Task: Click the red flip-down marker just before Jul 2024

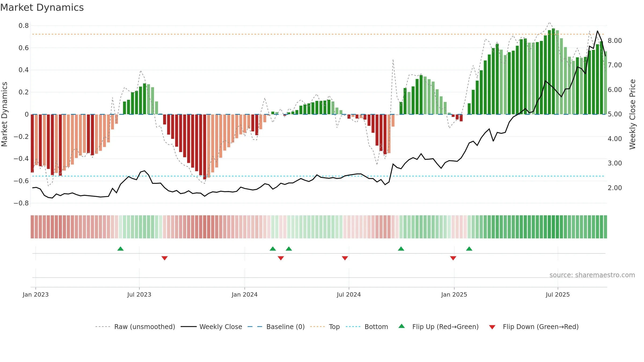Action: (x=345, y=258)
